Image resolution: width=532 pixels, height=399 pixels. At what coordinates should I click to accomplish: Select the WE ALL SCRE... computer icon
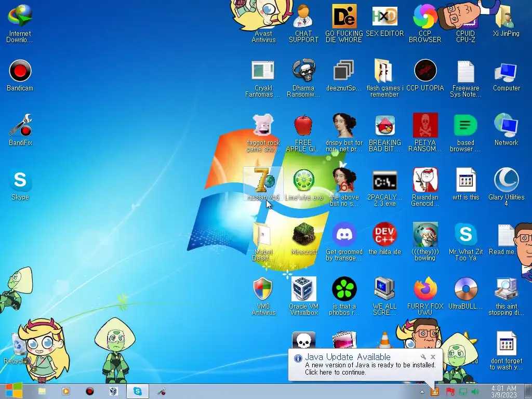pos(385,297)
